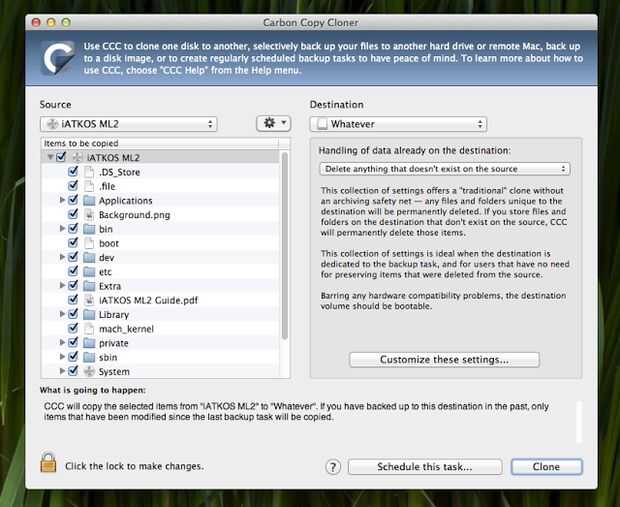Click the sbin folder icon
Viewport: 620px width, 507px height.
click(89, 357)
